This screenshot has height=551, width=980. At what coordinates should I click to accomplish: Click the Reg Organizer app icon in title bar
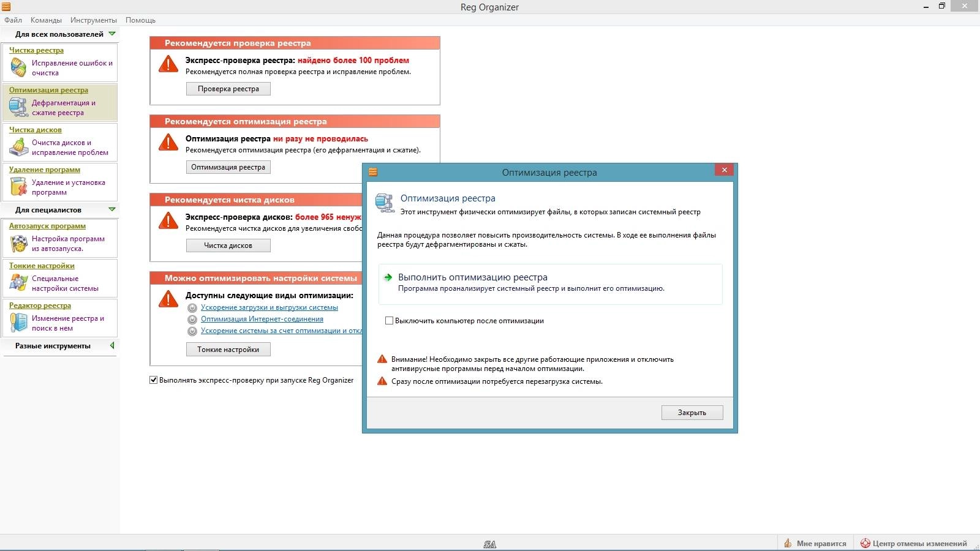pyautogui.click(x=6, y=7)
